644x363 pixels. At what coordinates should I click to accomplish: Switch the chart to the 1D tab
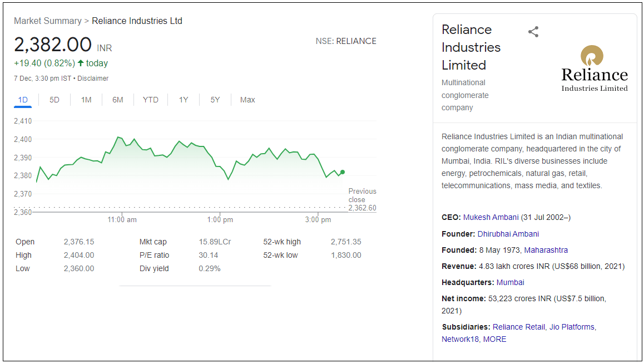[23, 100]
